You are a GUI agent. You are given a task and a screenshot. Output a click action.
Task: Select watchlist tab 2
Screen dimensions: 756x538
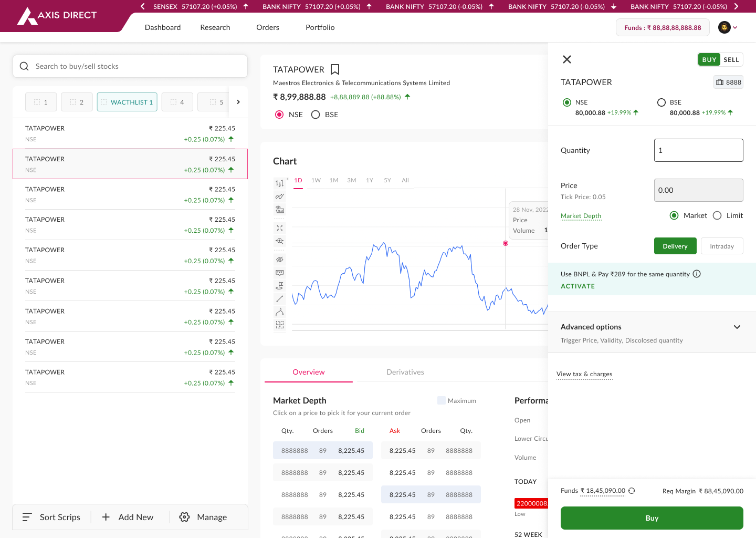tap(77, 102)
